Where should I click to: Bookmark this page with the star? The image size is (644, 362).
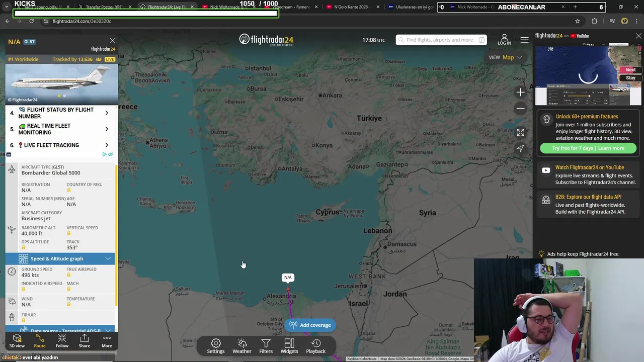pyautogui.click(x=578, y=21)
